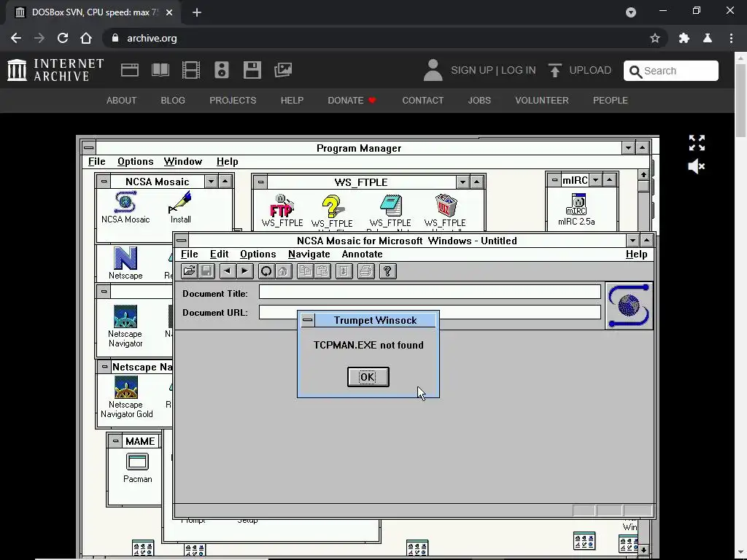
Task: Unmute the emulator with the speaker icon
Action: click(697, 166)
